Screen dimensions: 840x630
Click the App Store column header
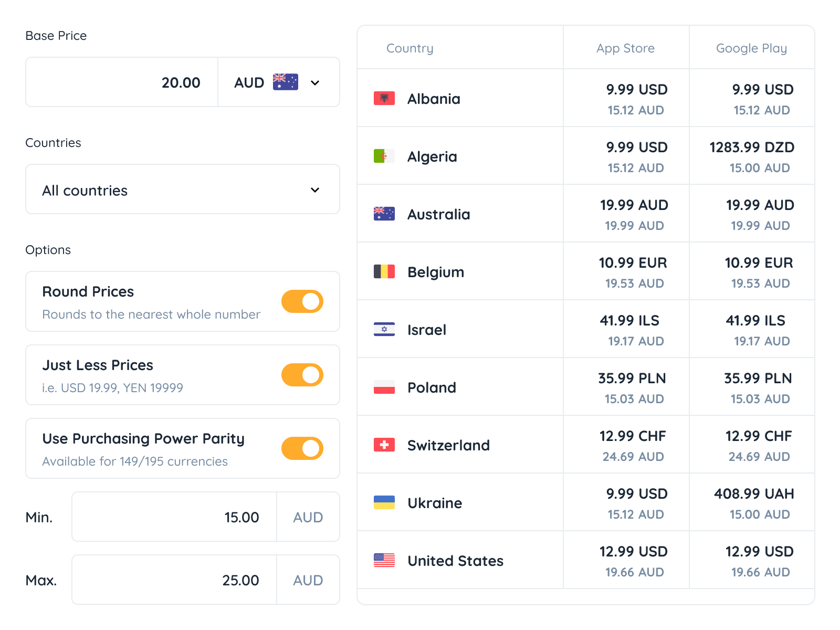625,48
